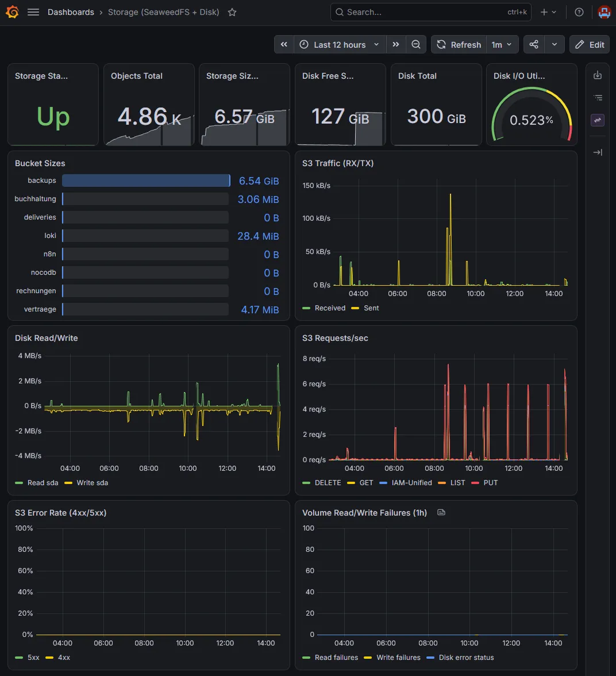Zoom out the time range
The height and width of the screenshot is (676, 616).
coord(416,44)
